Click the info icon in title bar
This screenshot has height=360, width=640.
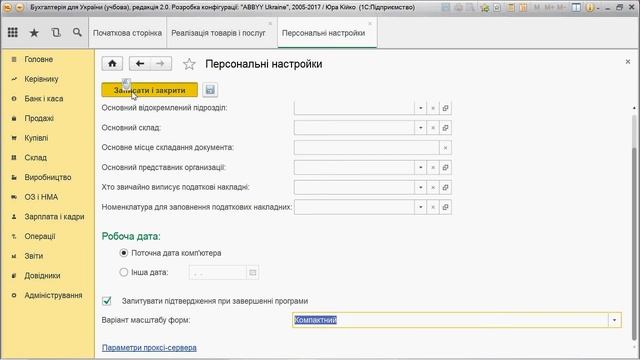tap(589, 7)
